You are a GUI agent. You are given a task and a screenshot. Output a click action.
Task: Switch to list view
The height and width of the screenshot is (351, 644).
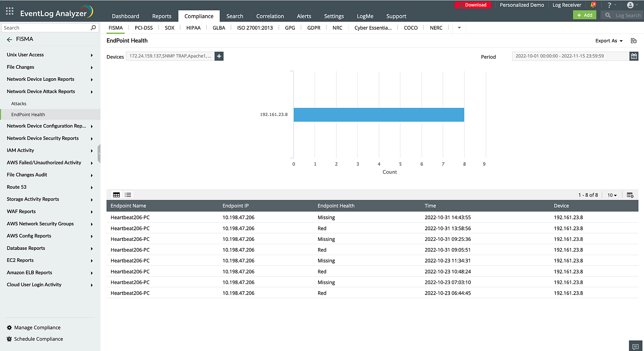point(128,195)
